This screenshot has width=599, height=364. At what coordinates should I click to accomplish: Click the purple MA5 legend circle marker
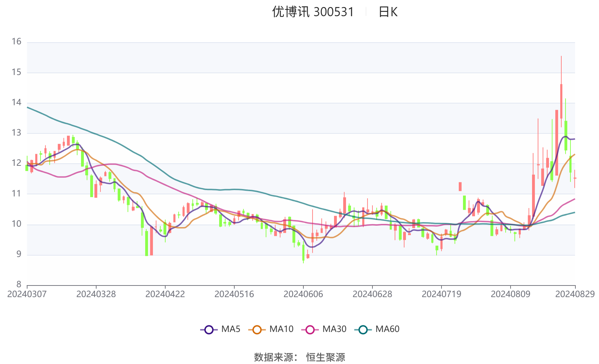(209, 330)
